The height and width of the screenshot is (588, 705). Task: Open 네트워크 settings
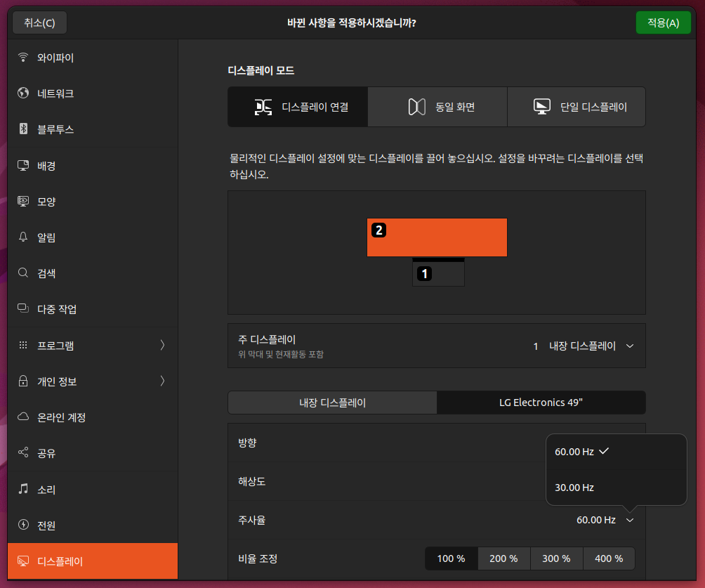point(93,93)
